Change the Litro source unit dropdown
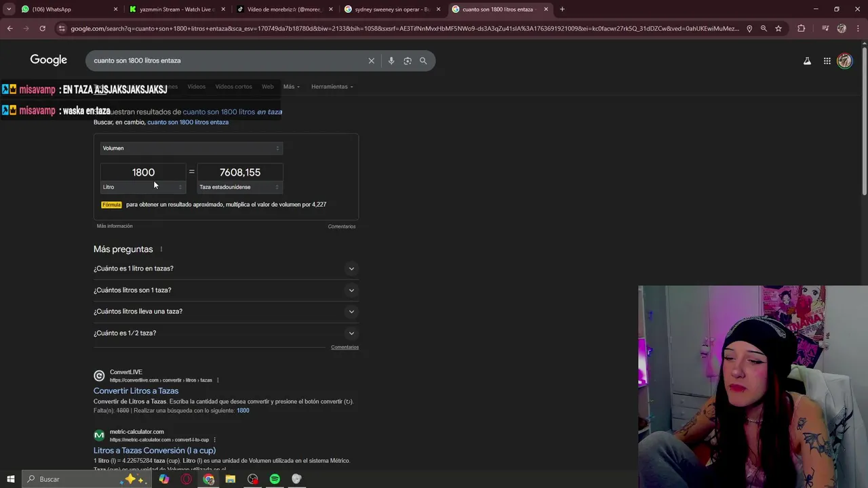Screen dimensions: 868x488 click(142, 187)
